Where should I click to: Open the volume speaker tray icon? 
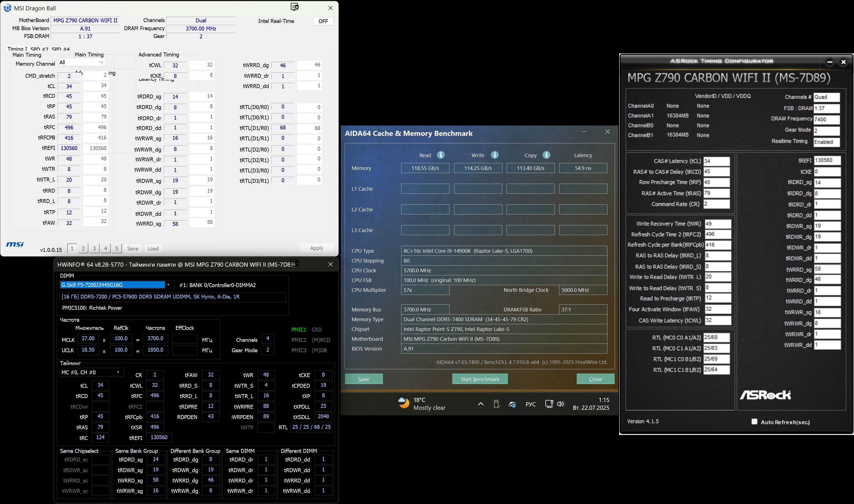[560, 404]
